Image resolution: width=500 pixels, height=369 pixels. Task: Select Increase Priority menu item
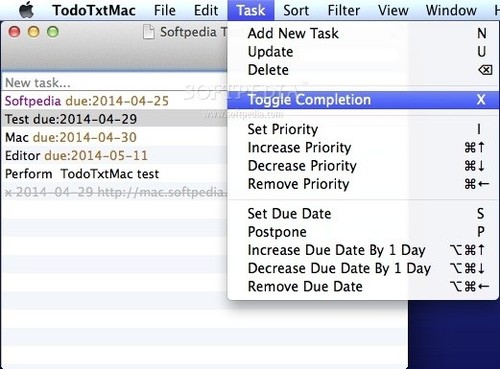pyautogui.click(x=363, y=147)
